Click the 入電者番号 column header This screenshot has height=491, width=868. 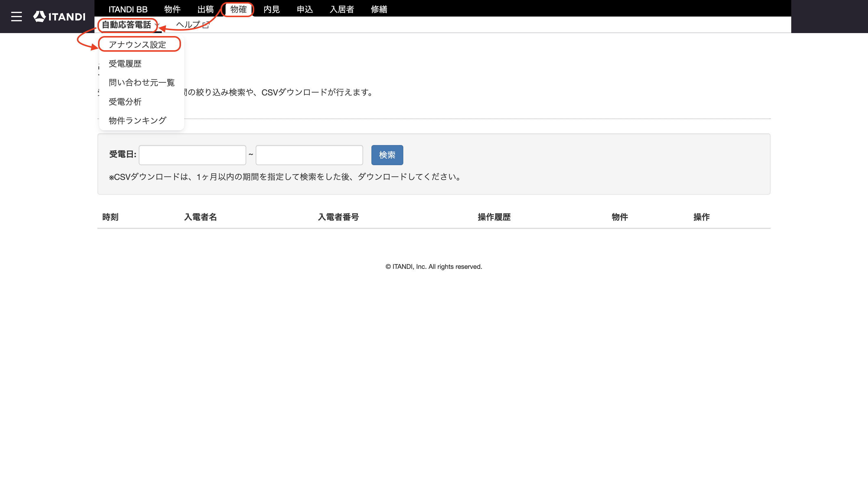click(338, 217)
